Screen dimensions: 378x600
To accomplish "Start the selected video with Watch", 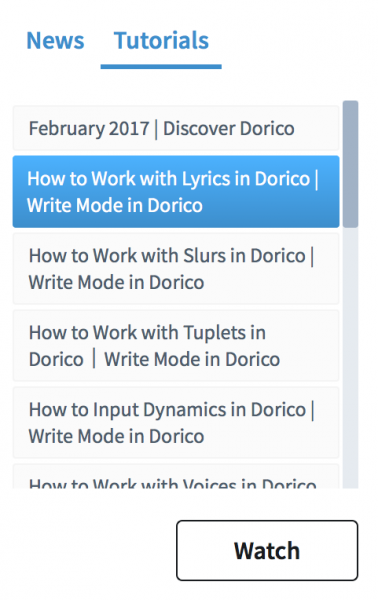I will pos(267,550).
